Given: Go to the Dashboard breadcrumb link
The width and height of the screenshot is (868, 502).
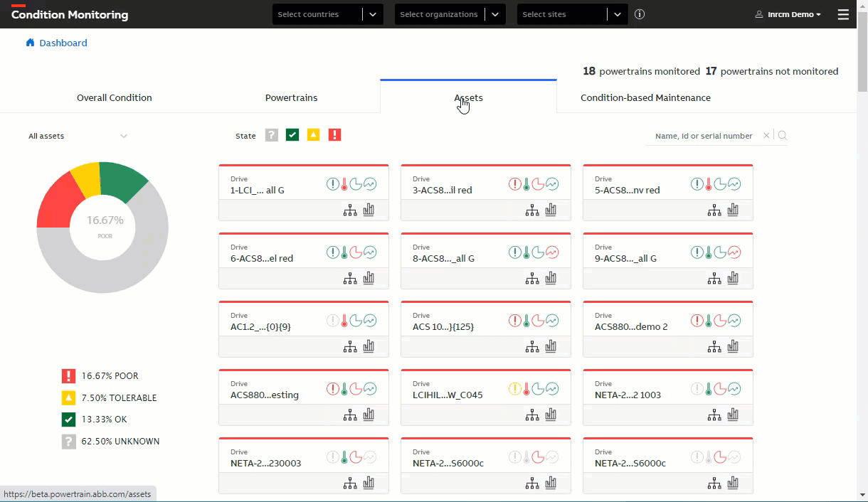Looking at the screenshot, I should tap(63, 43).
